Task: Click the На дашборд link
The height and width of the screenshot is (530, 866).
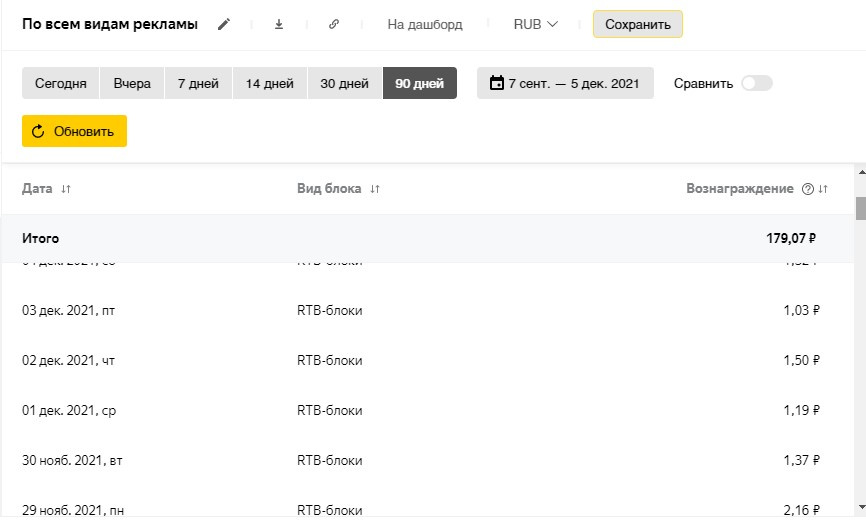Action: point(425,24)
